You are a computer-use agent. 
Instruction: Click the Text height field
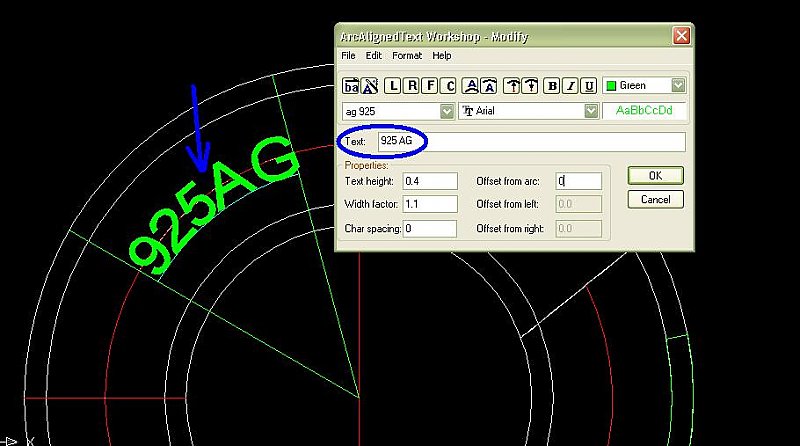430,181
